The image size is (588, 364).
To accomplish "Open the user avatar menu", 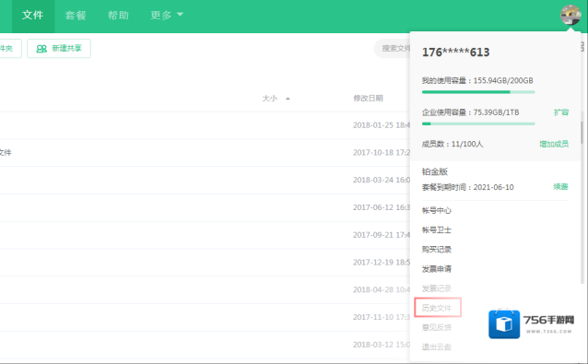I will [570, 15].
